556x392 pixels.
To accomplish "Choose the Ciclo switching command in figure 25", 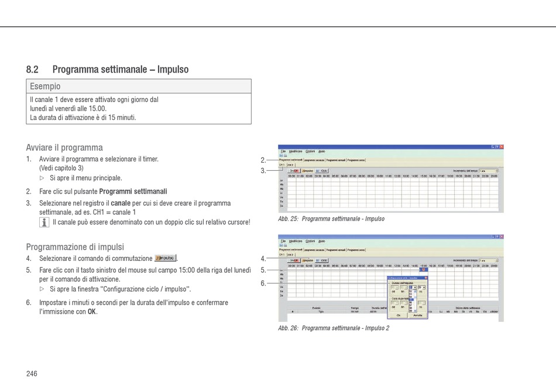I will (322, 171).
